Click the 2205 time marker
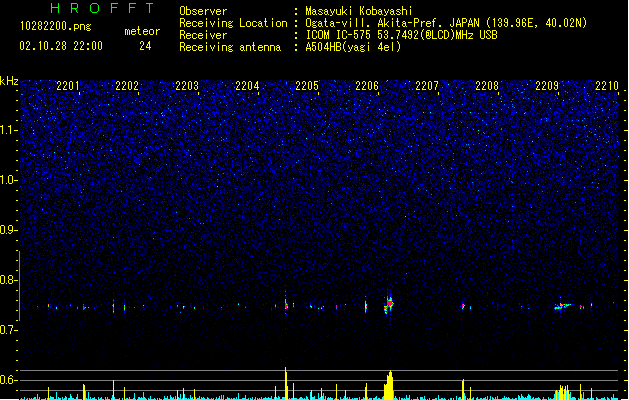Image resolution: width=629 pixels, height=400 pixels. point(307,85)
